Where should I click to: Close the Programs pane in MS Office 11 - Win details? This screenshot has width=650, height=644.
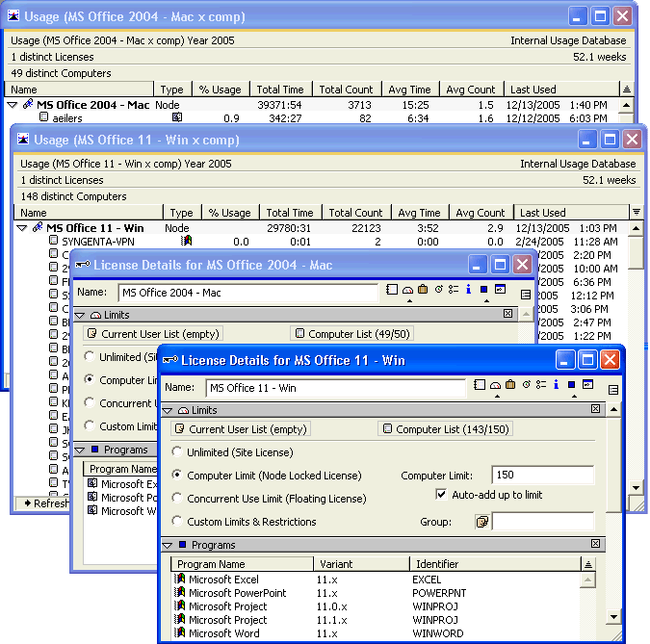point(595,543)
